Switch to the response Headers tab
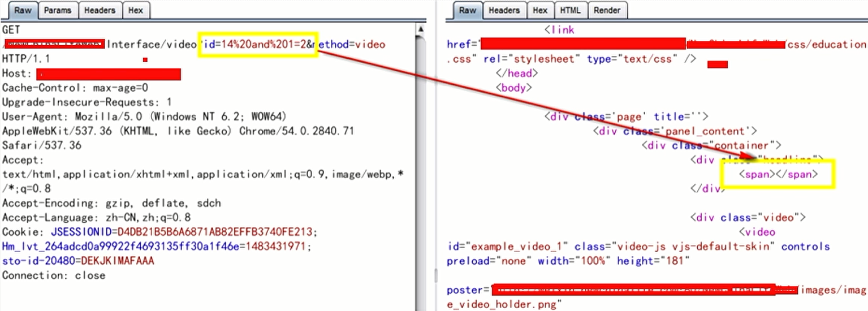The height and width of the screenshot is (311, 868). click(504, 10)
